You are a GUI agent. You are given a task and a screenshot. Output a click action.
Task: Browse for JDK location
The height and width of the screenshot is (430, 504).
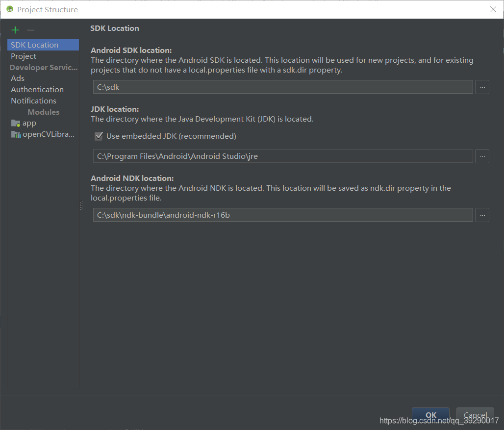tap(482, 156)
